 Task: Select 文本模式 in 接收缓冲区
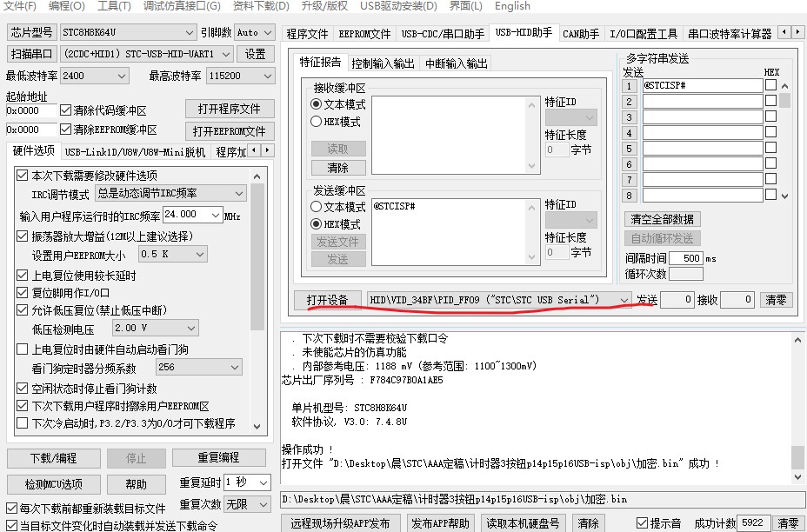[x=316, y=104]
